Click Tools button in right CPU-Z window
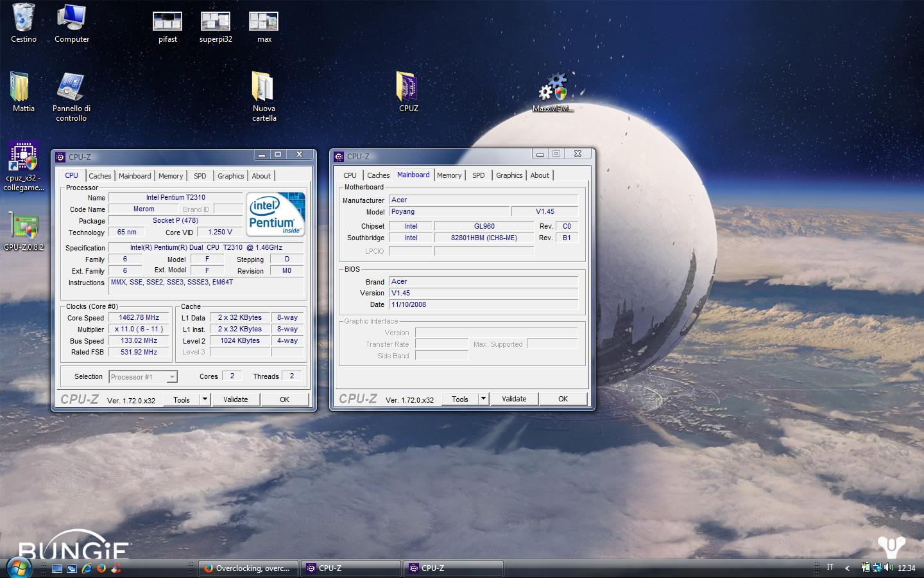The height and width of the screenshot is (578, 924). (x=460, y=399)
